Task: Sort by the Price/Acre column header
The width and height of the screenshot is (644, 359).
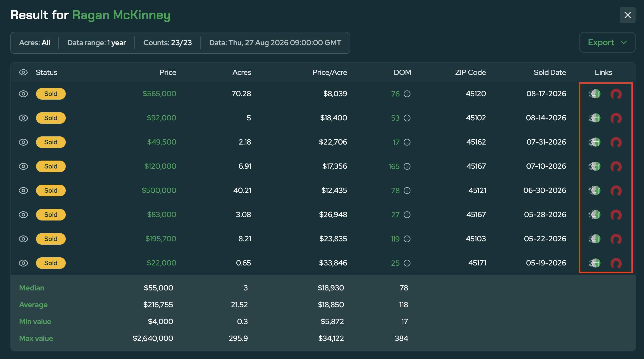Action: point(329,72)
